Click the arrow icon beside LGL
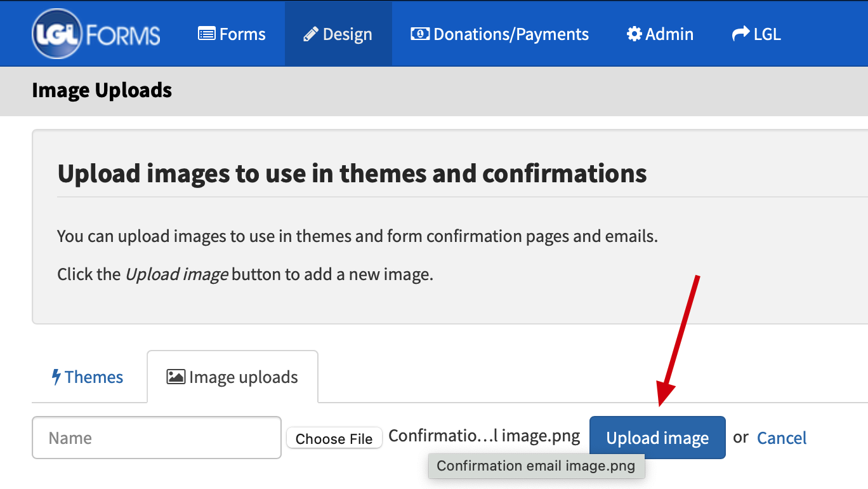Screen dimensions: 868x489 point(740,34)
